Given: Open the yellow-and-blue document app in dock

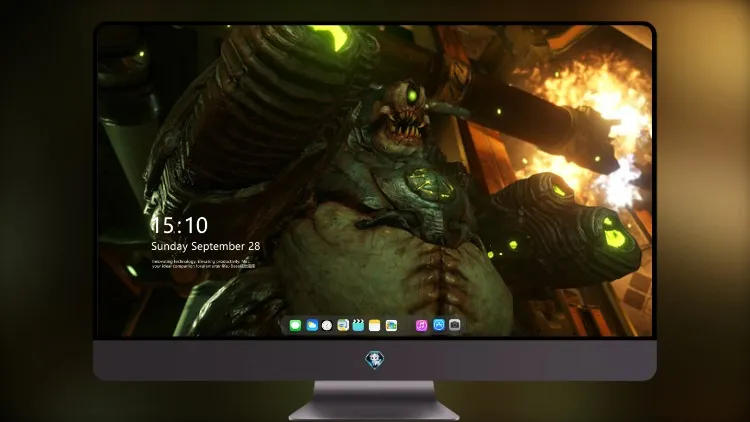Looking at the screenshot, I should point(343,326).
